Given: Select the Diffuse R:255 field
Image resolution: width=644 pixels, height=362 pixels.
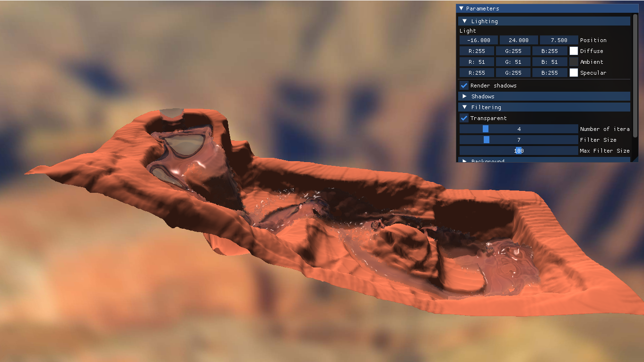Looking at the screenshot, I should (x=477, y=51).
